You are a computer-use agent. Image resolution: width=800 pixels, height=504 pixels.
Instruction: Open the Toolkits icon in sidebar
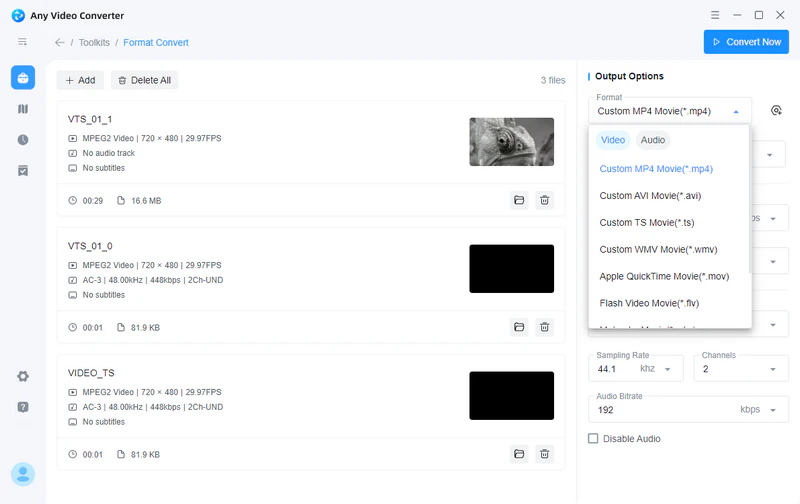22,78
